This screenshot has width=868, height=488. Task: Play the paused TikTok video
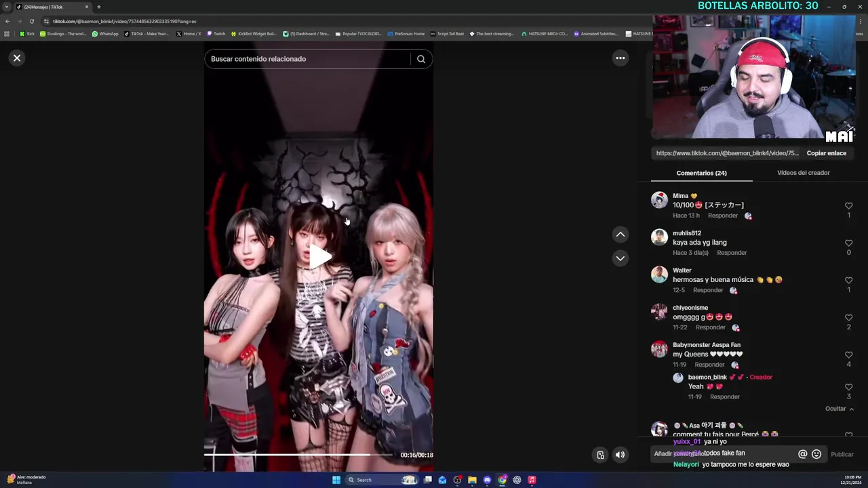click(x=319, y=258)
